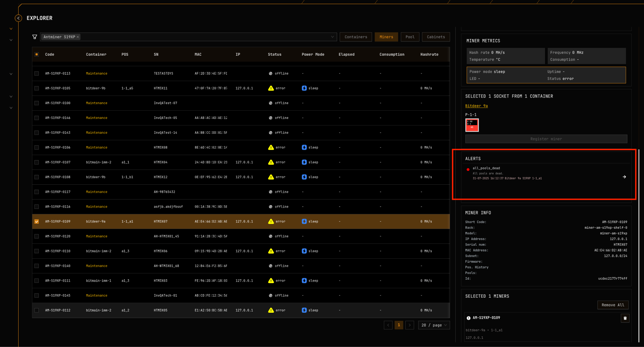This screenshot has width=644, height=347.
Task: Click the P-1-1 socket thumbnail
Action: point(472,125)
